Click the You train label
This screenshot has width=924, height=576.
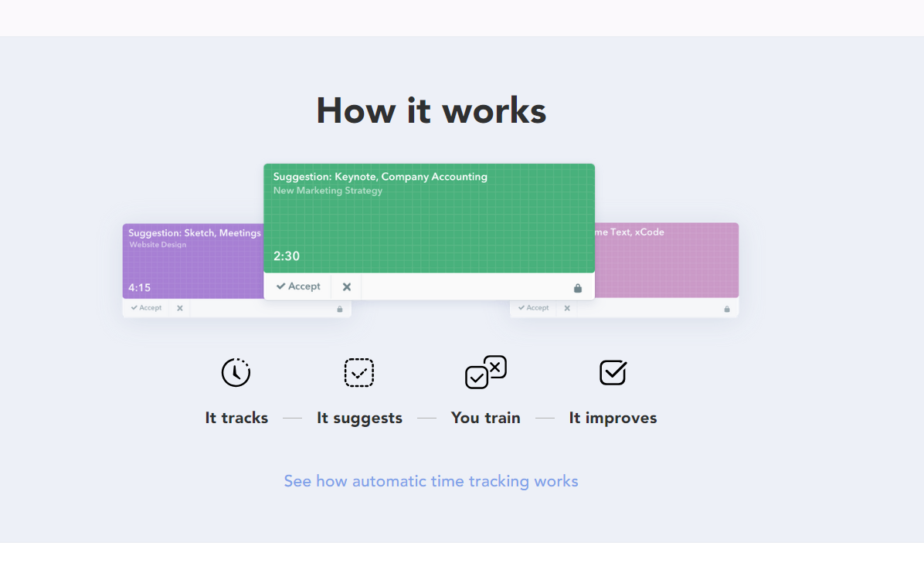click(x=485, y=418)
